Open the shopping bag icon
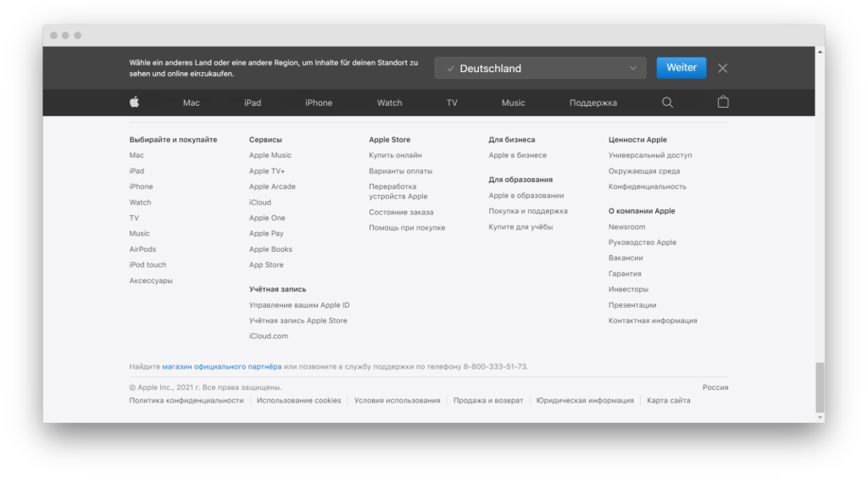 (x=723, y=103)
